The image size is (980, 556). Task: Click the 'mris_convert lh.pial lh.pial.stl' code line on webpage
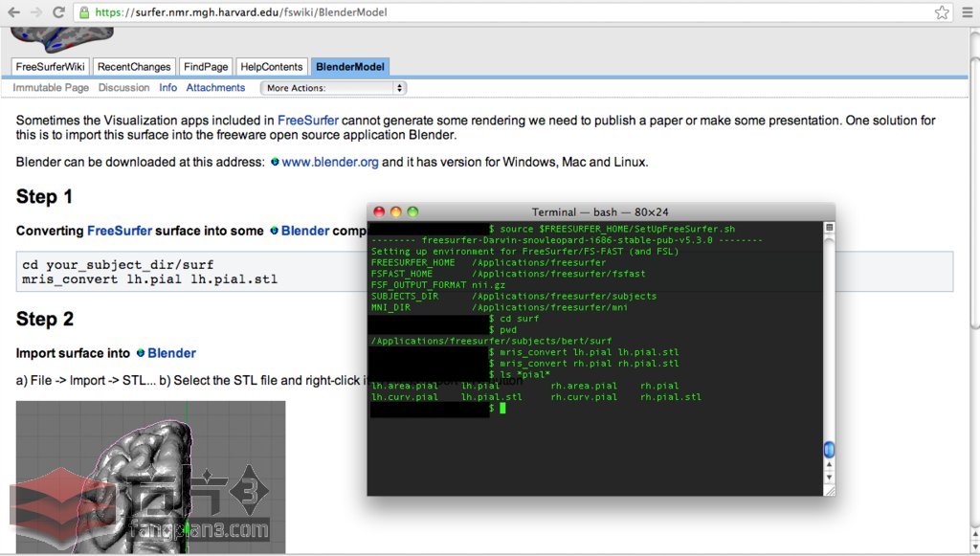(x=150, y=279)
